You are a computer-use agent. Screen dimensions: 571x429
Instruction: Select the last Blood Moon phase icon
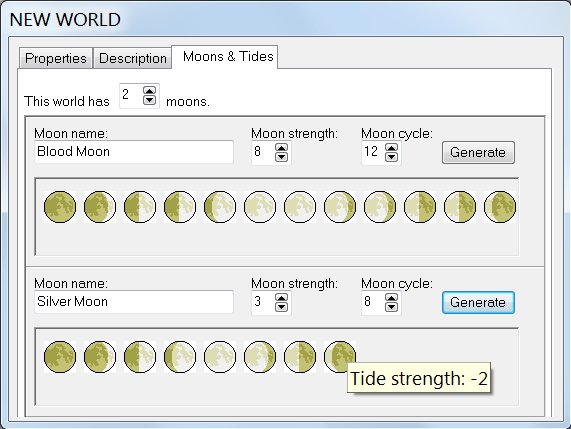point(500,207)
